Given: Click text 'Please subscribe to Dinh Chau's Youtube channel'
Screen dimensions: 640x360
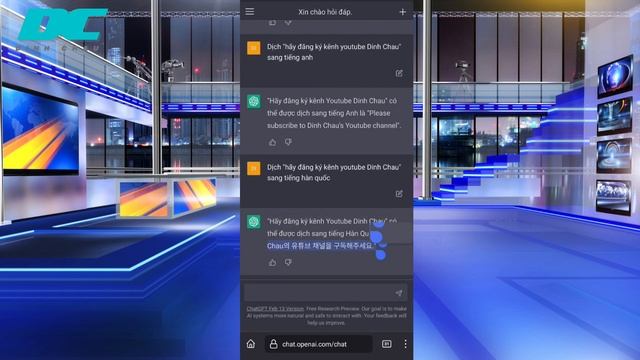Looking at the screenshot, I should [x=334, y=119].
